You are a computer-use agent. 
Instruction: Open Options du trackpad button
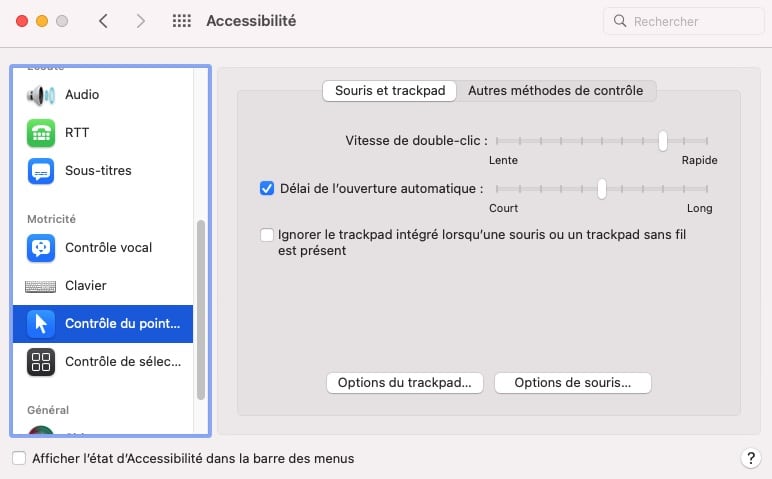405,383
